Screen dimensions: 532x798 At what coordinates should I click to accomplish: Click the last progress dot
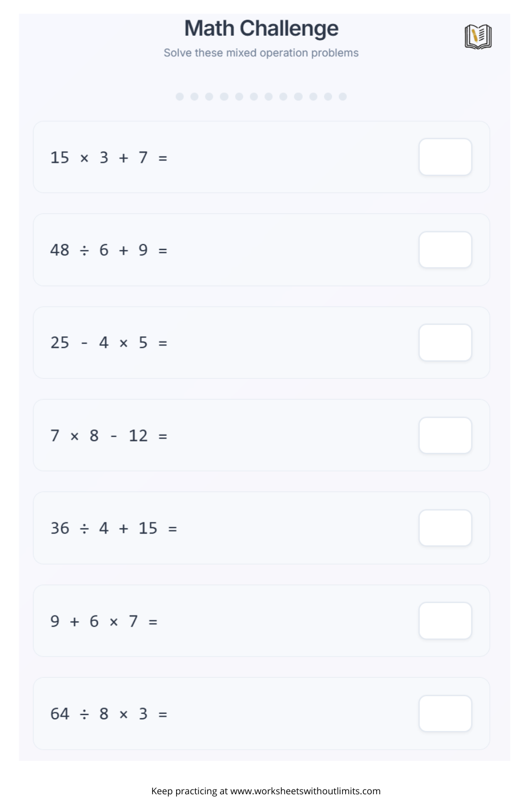343,96
